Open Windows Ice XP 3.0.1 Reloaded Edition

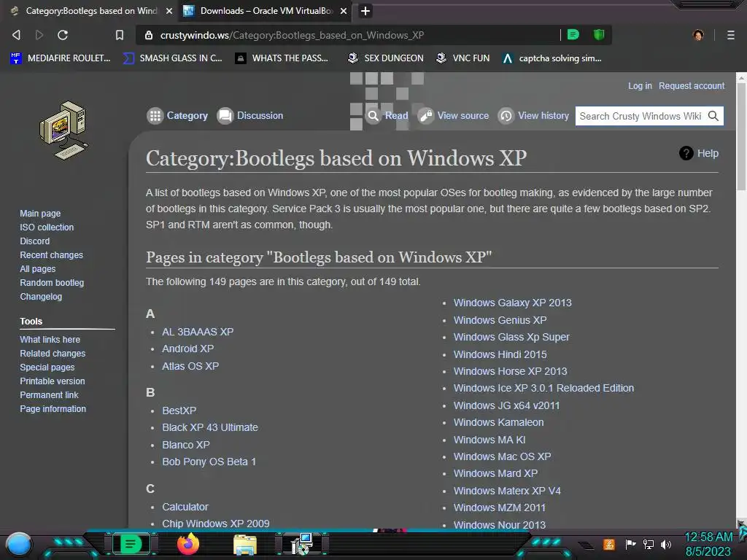coord(543,388)
